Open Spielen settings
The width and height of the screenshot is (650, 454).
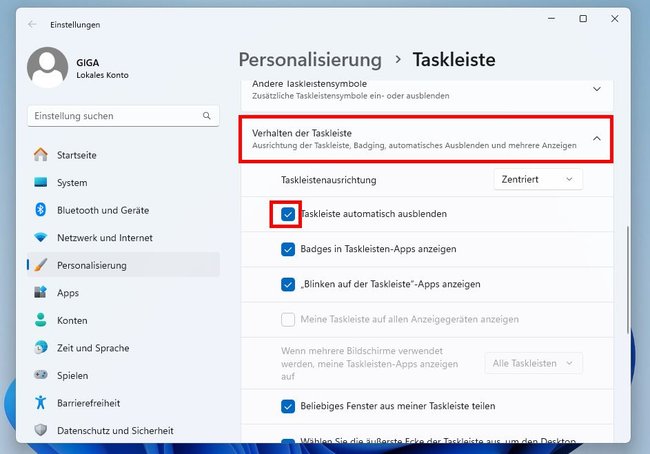click(x=124, y=375)
